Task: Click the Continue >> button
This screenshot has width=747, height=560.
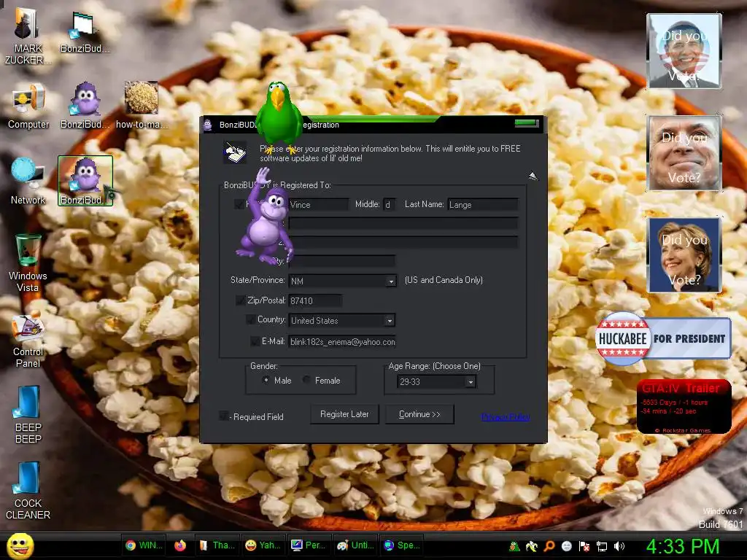Action: 419,414
